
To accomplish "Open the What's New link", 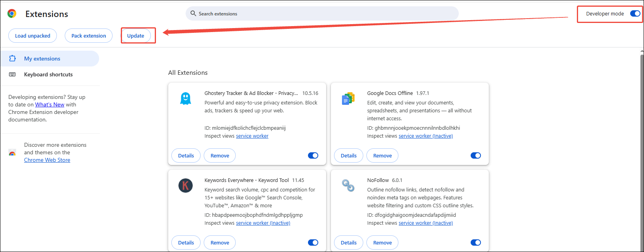I will (50, 104).
